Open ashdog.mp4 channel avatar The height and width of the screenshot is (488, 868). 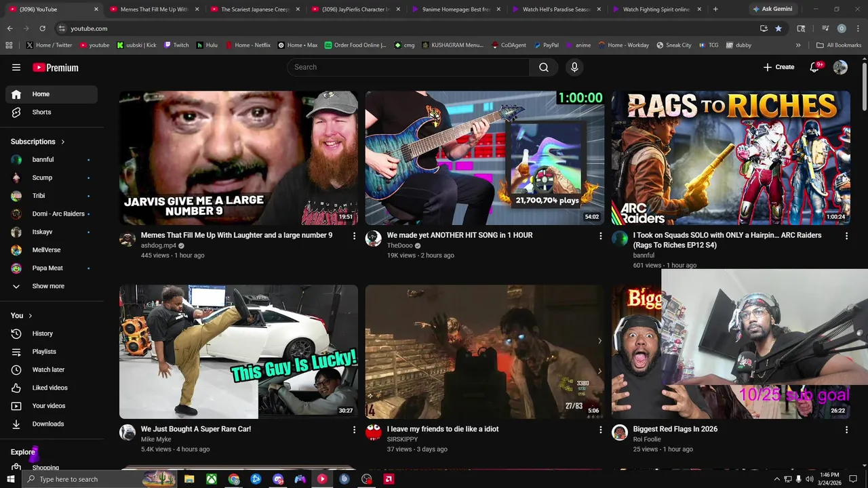[127, 238]
